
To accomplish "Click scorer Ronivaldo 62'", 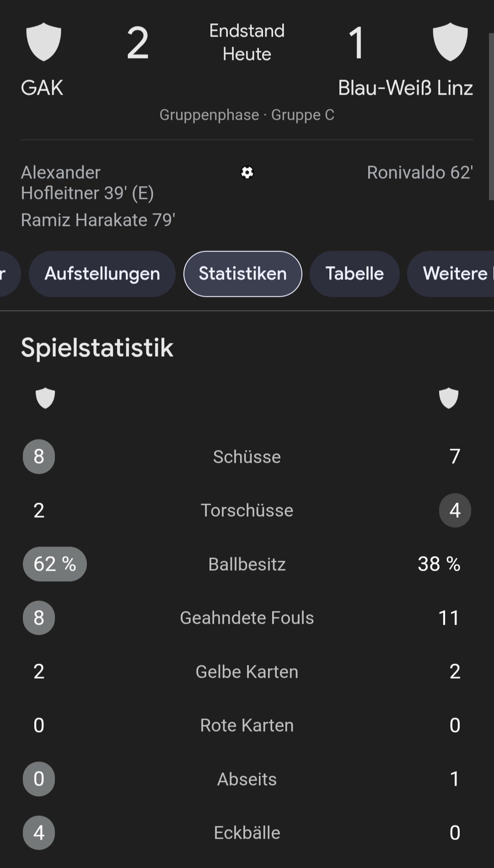I will 419,172.
